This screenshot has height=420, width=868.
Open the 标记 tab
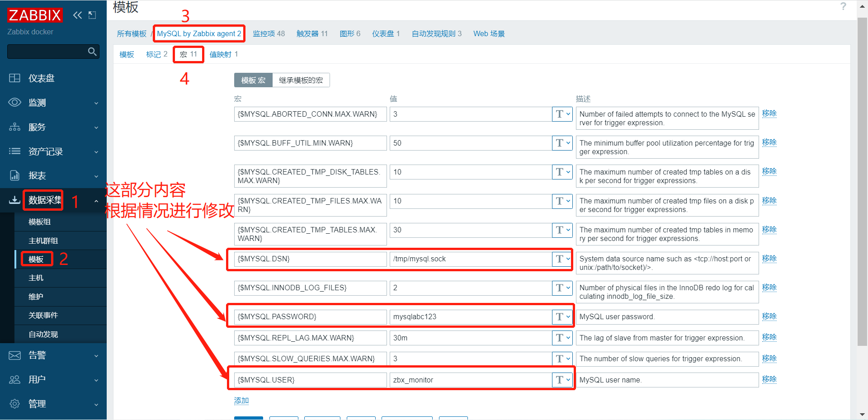point(156,54)
